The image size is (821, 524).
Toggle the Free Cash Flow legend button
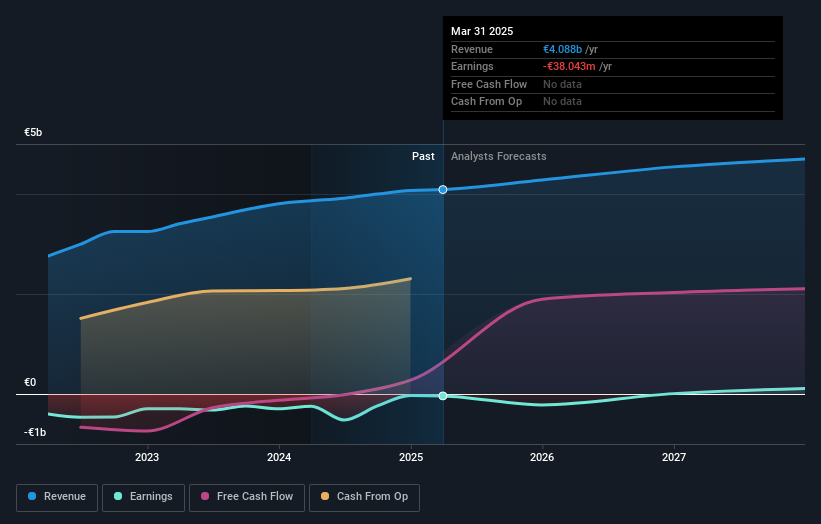[x=247, y=497]
